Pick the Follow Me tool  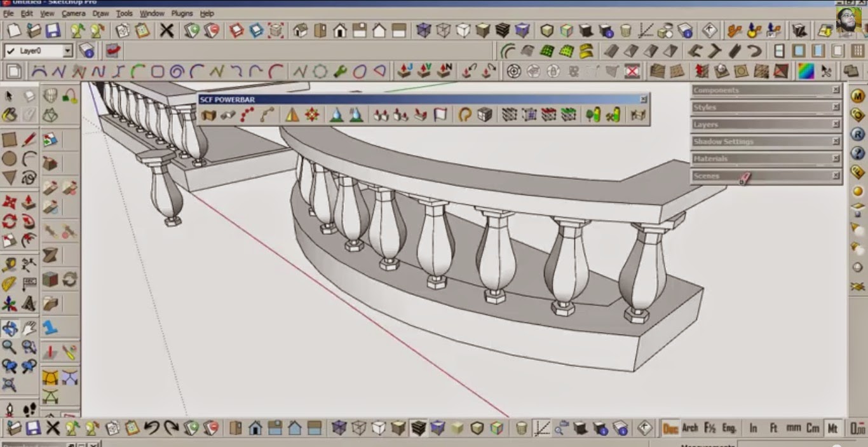click(29, 221)
